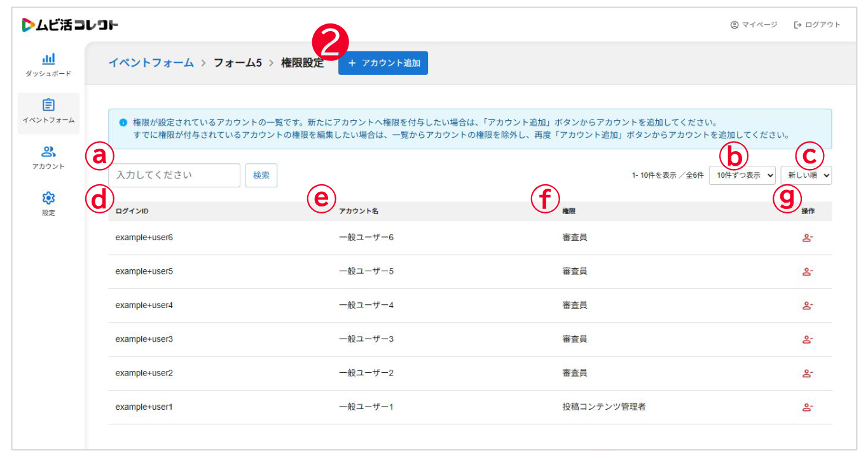Click the 権限設定 breadcrumb text
Viewport: 868px width, 451px height.
click(x=302, y=63)
